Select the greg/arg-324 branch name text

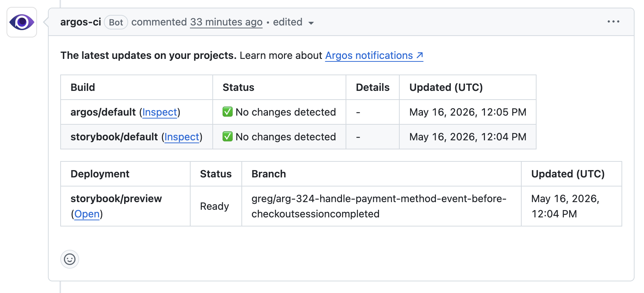pos(379,206)
